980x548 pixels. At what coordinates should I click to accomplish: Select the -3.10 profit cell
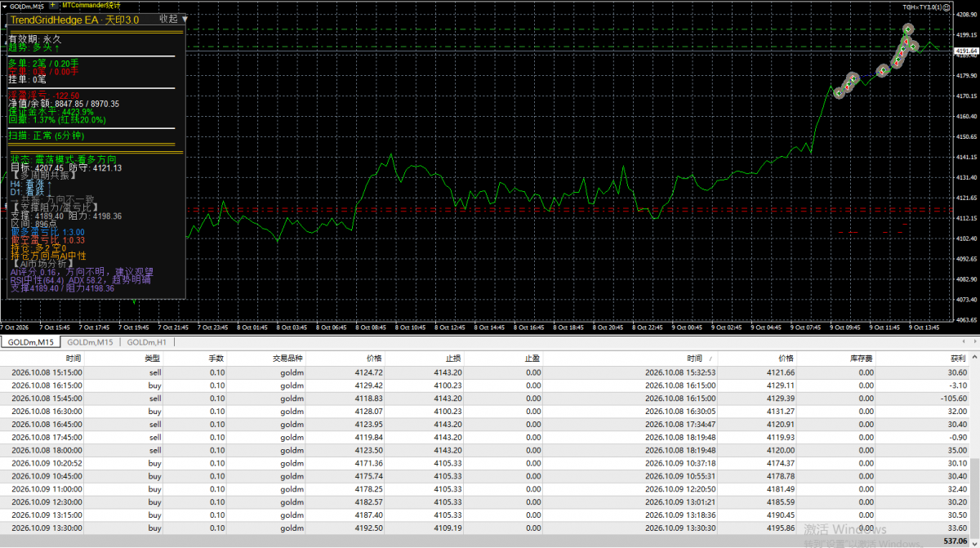958,385
